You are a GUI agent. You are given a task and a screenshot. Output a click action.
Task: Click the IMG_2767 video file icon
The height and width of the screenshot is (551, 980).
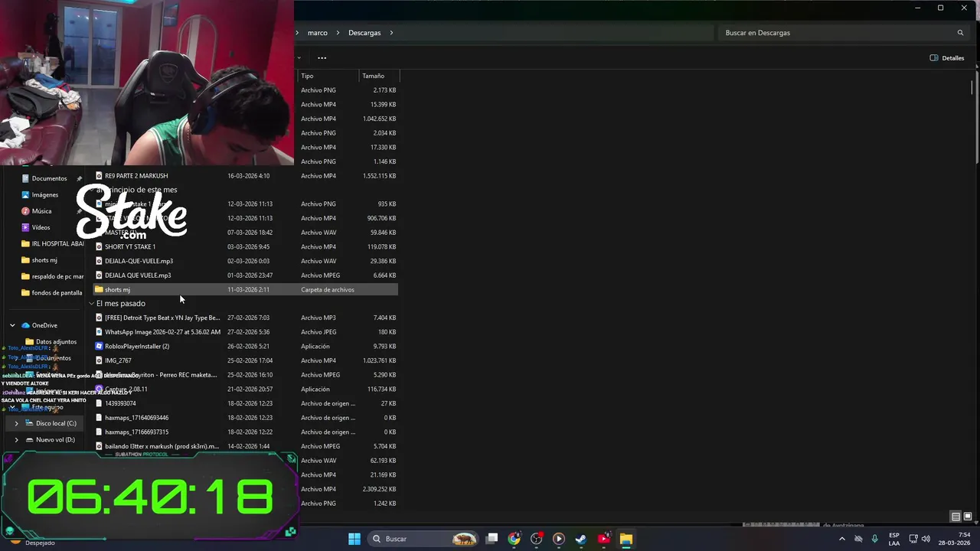coord(99,360)
